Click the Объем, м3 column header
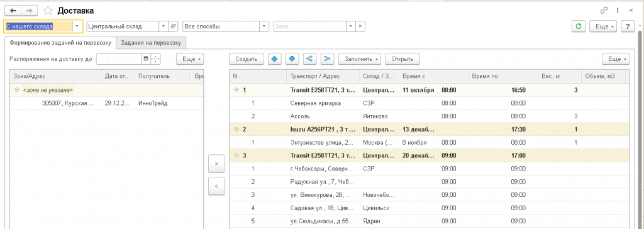This screenshot has height=229, width=644. point(603,77)
